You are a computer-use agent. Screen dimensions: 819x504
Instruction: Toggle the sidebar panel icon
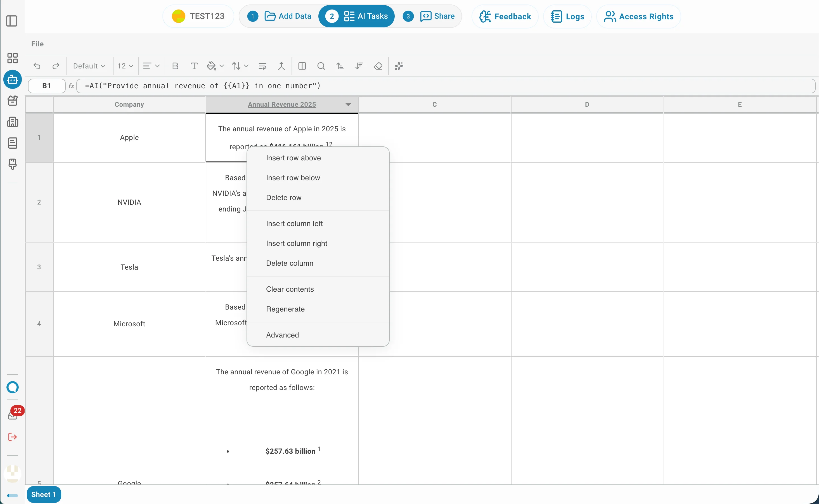click(x=12, y=21)
